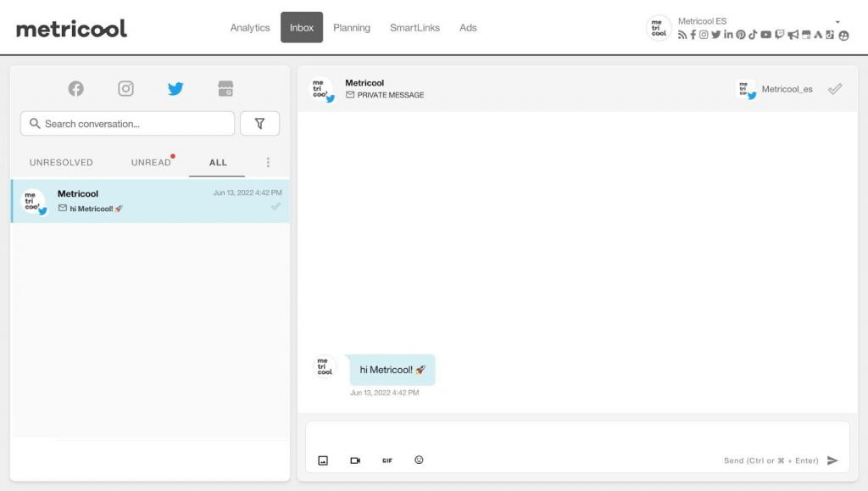Switch to the UNRESOLVED tab
The width and height of the screenshot is (868, 491).
click(61, 162)
